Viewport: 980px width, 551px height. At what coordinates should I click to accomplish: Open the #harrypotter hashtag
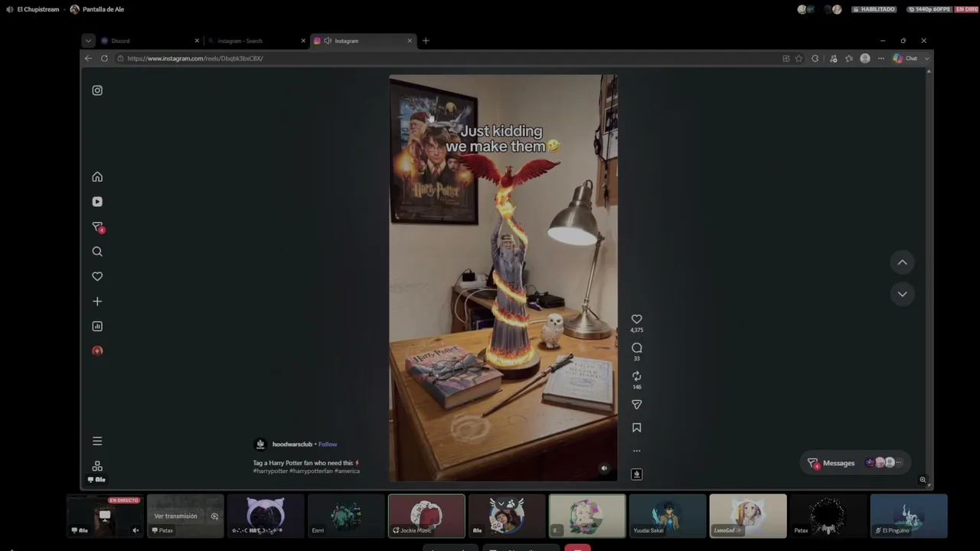tap(270, 471)
